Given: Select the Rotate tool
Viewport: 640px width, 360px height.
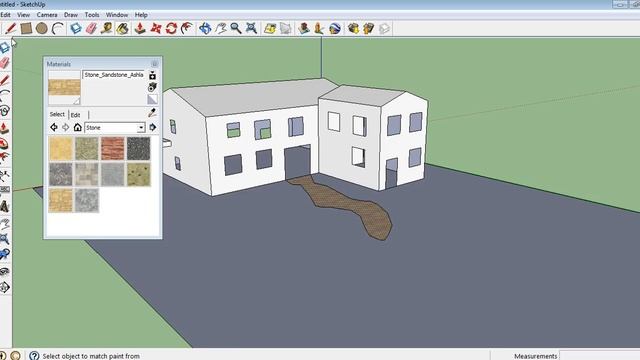Looking at the screenshot, I should click(x=171, y=29).
